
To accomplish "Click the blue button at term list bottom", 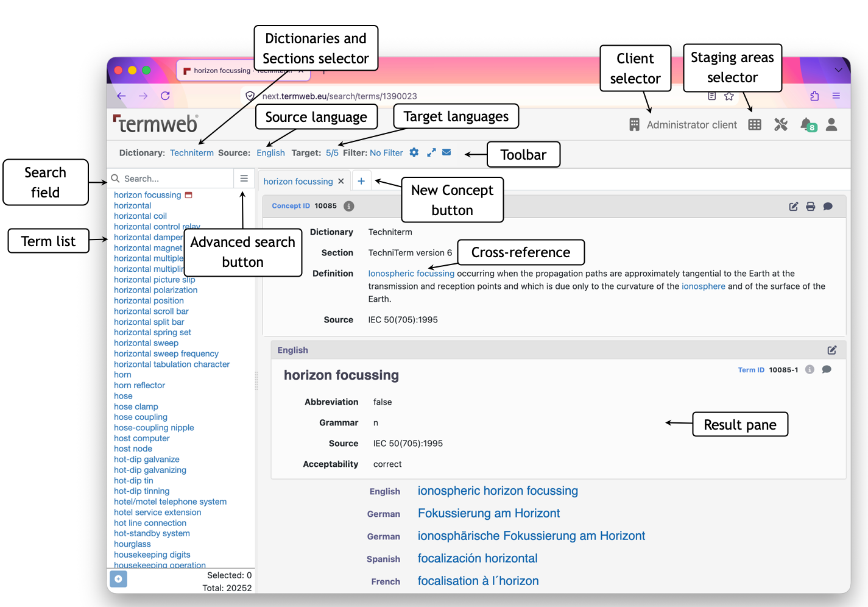I will [118, 579].
